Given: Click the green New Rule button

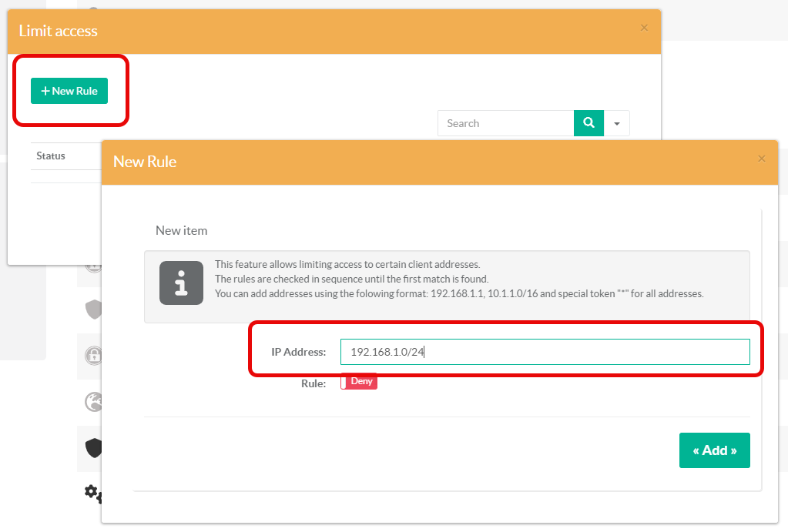Looking at the screenshot, I should (x=69, y=91).
